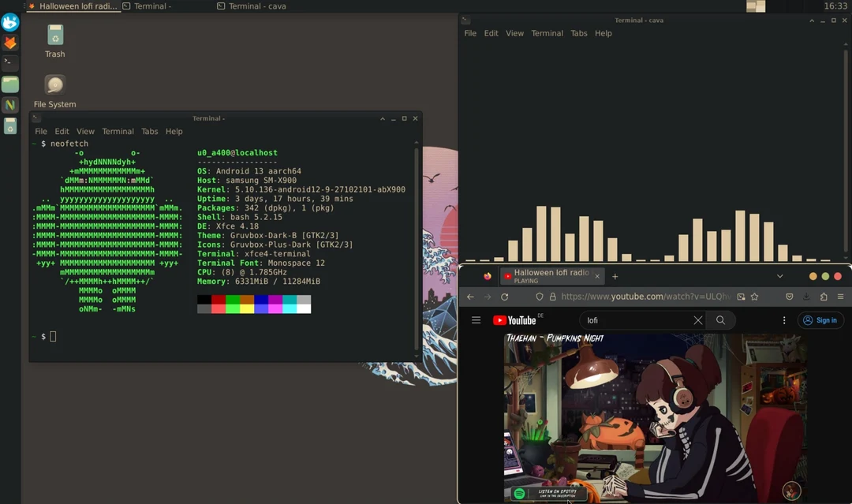852x504 pixels.
Task: Click the YouTube home logo
Action: 514,320
